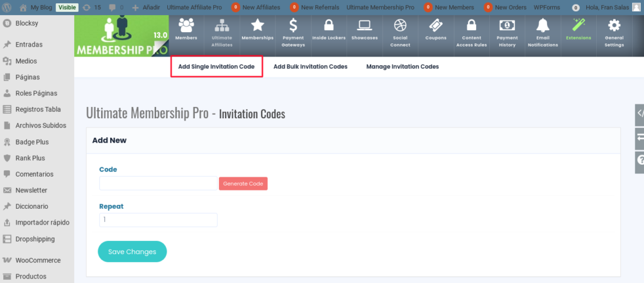Open Registros Tabla in sidebar
The width and height of the screenshot is (644, 283).
pos(37,109)
